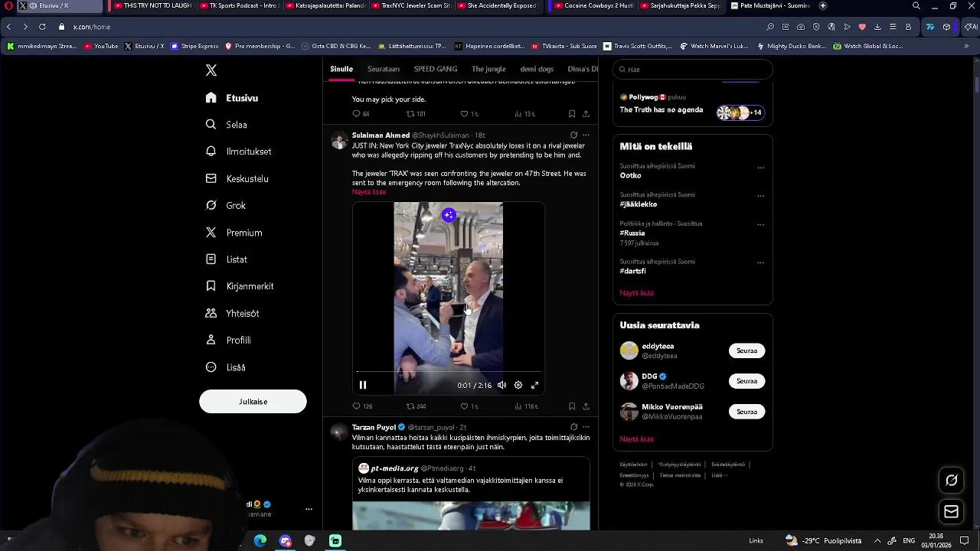Image resolution: width=980 pixels, height=551 pixels.
Task: Open YouTube bookmark in bookmarks bar
Action: (101, 46)
